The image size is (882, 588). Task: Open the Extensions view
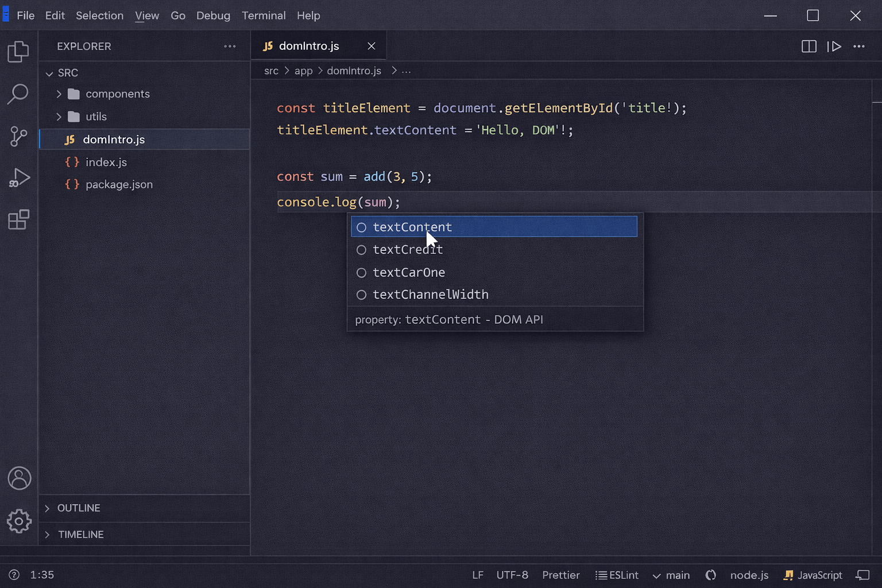(x=19, y=219)
